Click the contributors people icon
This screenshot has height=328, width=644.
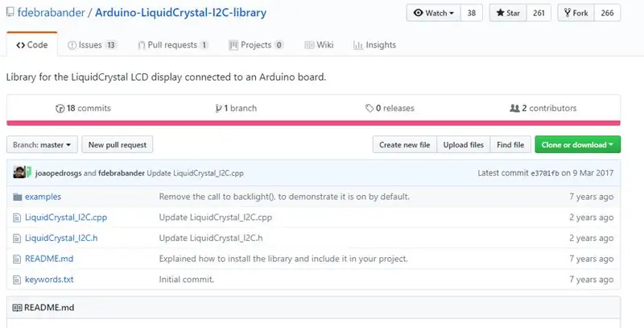[x=514, y=109]
